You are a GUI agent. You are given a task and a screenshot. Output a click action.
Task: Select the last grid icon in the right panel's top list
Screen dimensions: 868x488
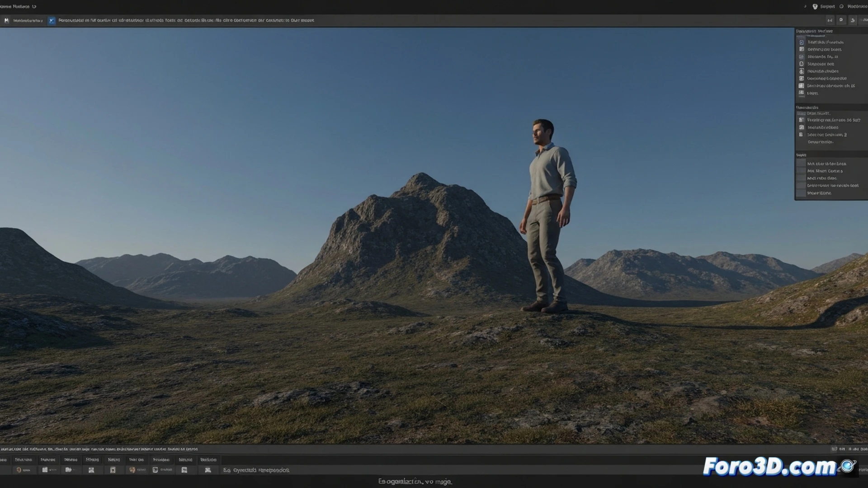(x=802, y=93)
